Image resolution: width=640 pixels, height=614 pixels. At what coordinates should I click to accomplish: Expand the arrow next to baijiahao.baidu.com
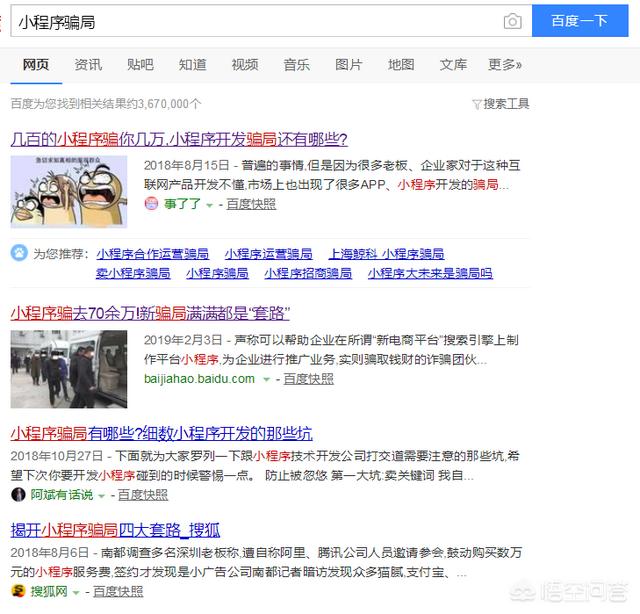click(267, 380)
